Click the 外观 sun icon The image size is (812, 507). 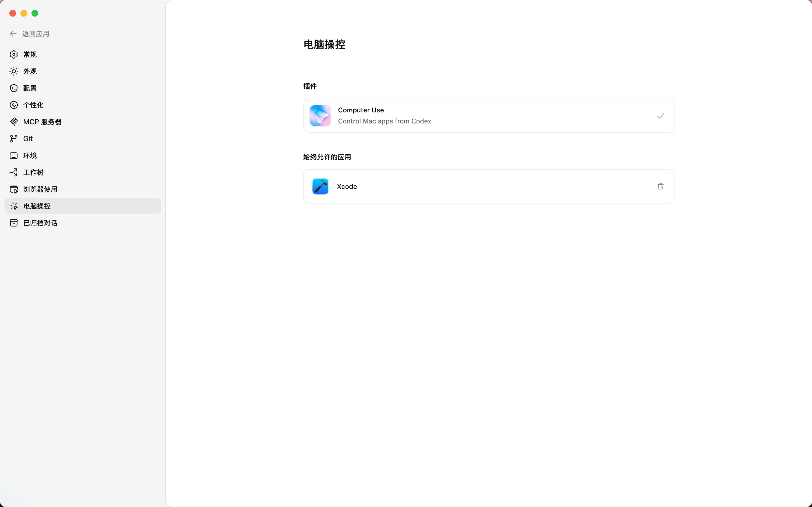[x=14, y=72]
